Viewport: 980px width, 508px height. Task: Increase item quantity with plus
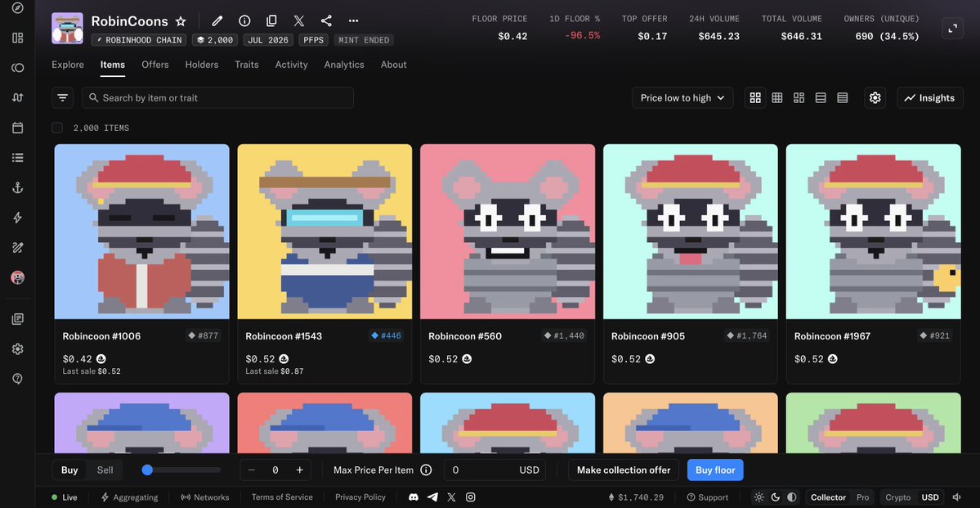(299, 470)
